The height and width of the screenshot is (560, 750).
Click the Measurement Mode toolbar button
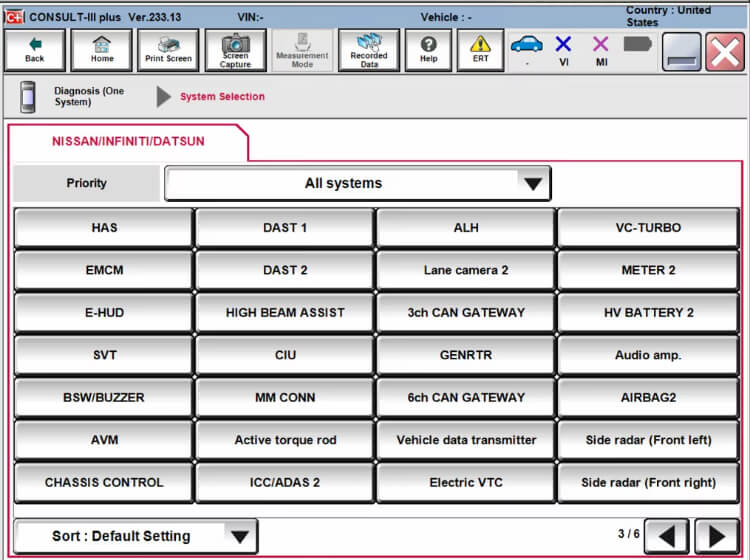point(302,50)
